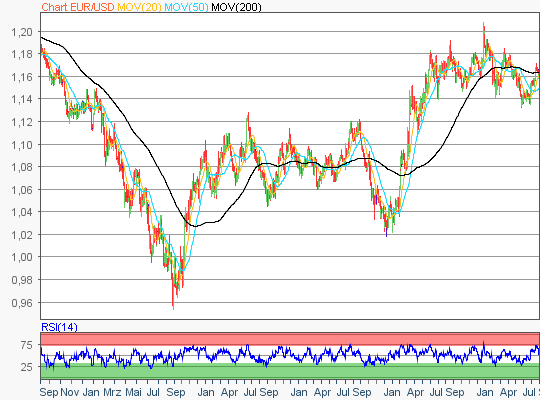Image resolution: width=540 pixels, height=400 pixels.
Task: Click the 1,02 price axis label
Action: 22,235
